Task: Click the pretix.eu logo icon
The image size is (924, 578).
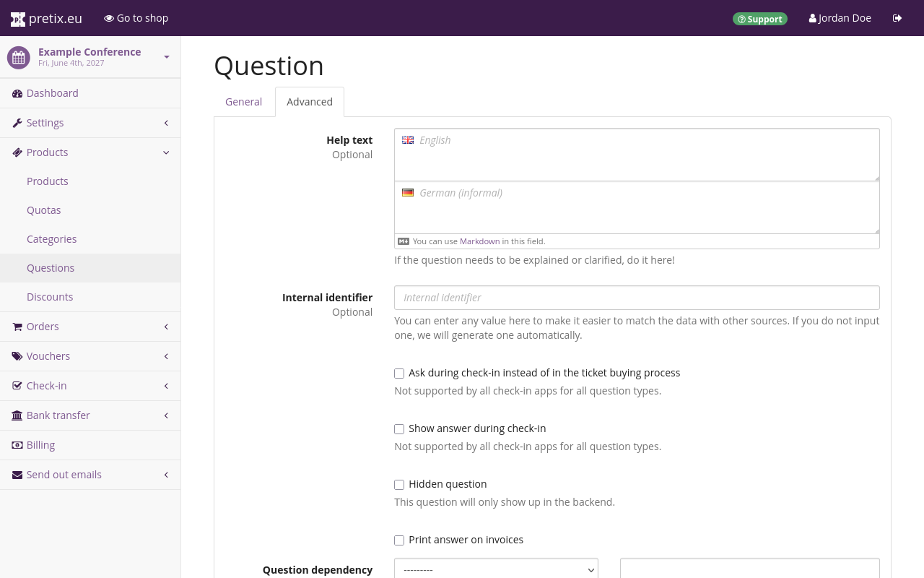Action: point(18,18)
